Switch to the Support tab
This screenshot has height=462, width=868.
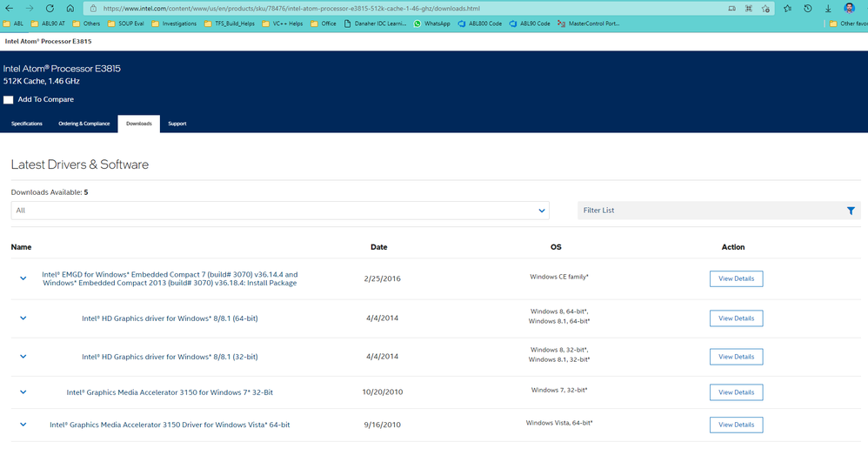tap(177, 124)
